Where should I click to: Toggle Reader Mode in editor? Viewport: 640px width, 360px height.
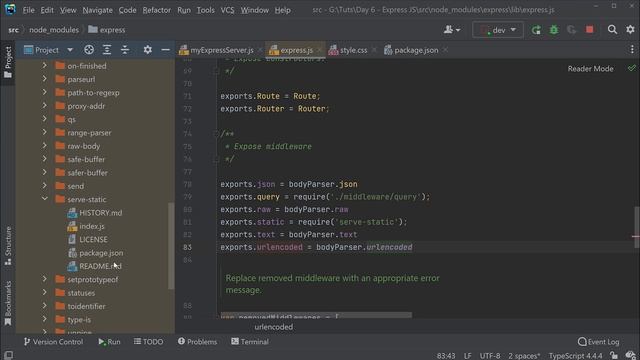point(590,69)
